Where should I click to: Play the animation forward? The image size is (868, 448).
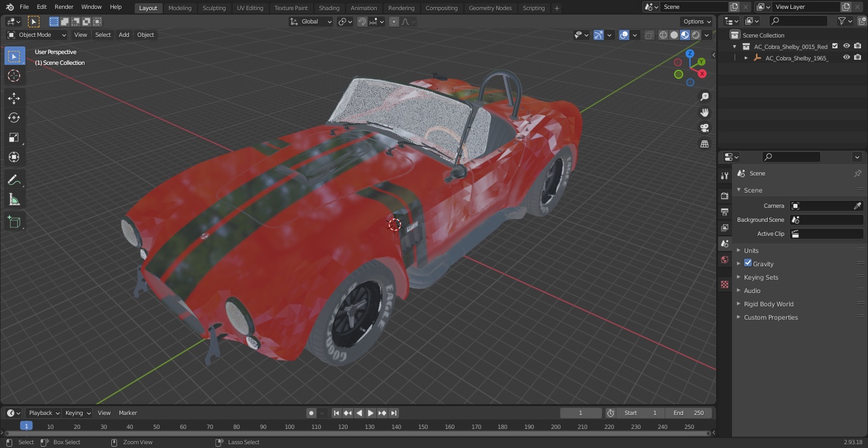tap(370, 413)
